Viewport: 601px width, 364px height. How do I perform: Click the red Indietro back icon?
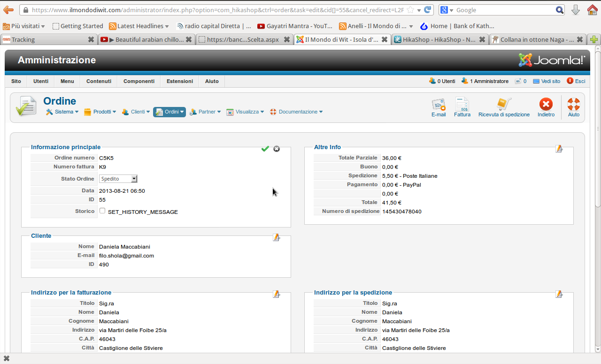546,107
